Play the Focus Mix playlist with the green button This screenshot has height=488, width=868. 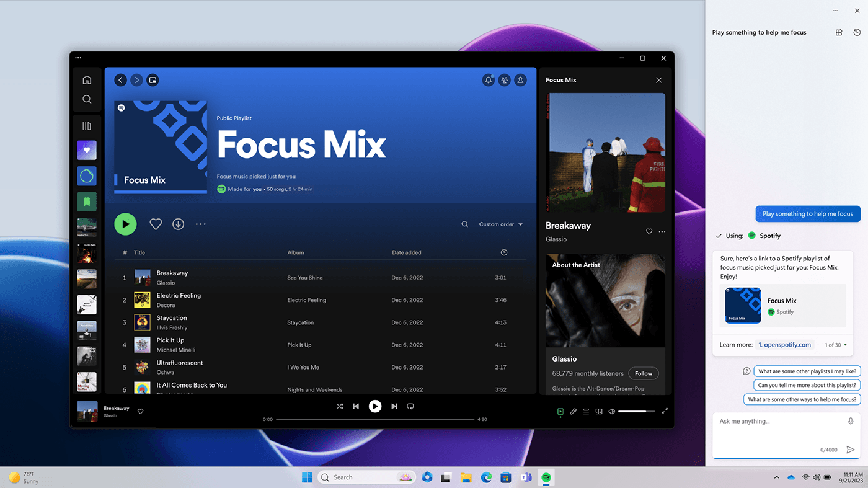tap(125, 224)
